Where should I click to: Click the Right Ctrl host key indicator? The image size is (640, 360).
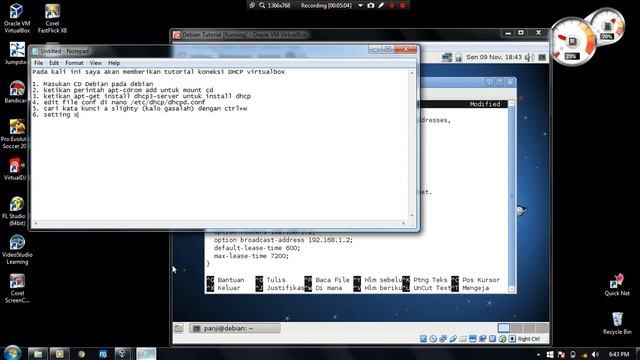tap(529, 339)
